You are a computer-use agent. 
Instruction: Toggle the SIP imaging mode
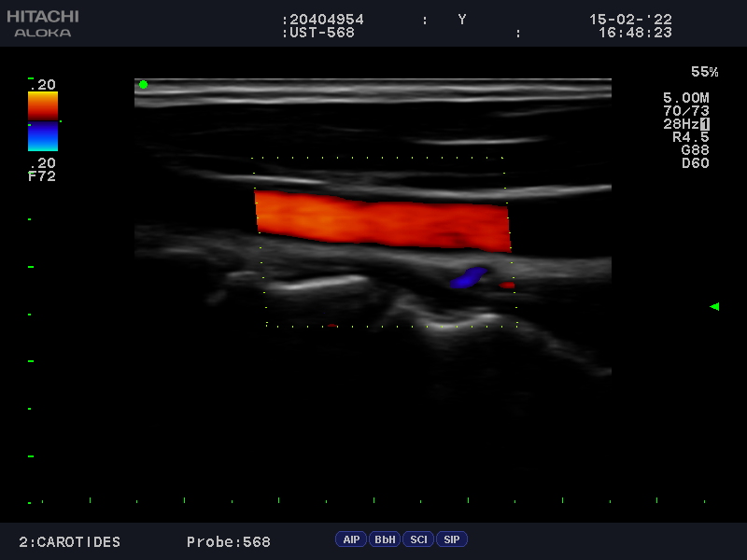pos(451,539)
